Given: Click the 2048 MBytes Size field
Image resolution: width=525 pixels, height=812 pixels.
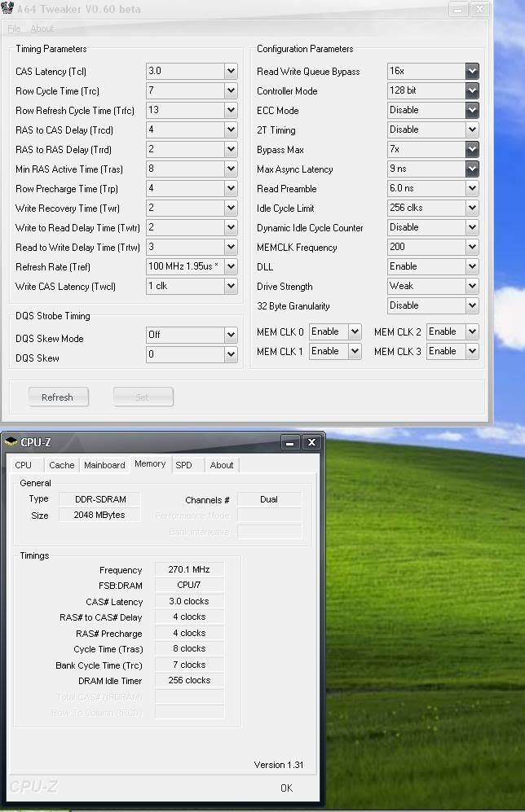Looking at the screenshot, I should (x=100, y=515).
